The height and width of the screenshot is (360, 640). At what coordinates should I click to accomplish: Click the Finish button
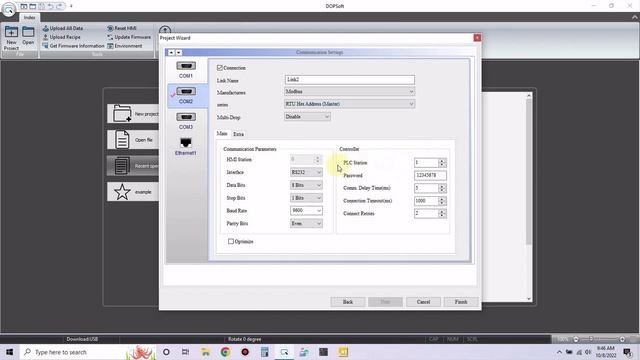coord(461,302)
